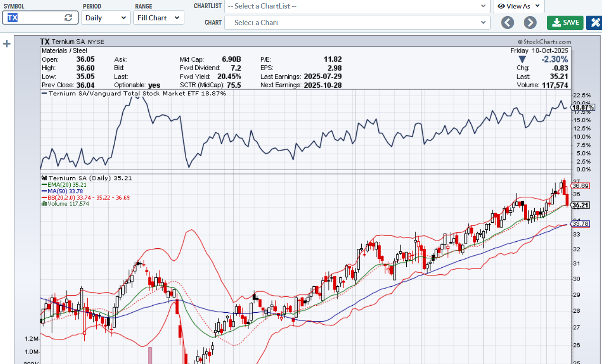Click the StockCharts.com watermark link
This screenshot has height=364, width=602.
pos(544,42)
